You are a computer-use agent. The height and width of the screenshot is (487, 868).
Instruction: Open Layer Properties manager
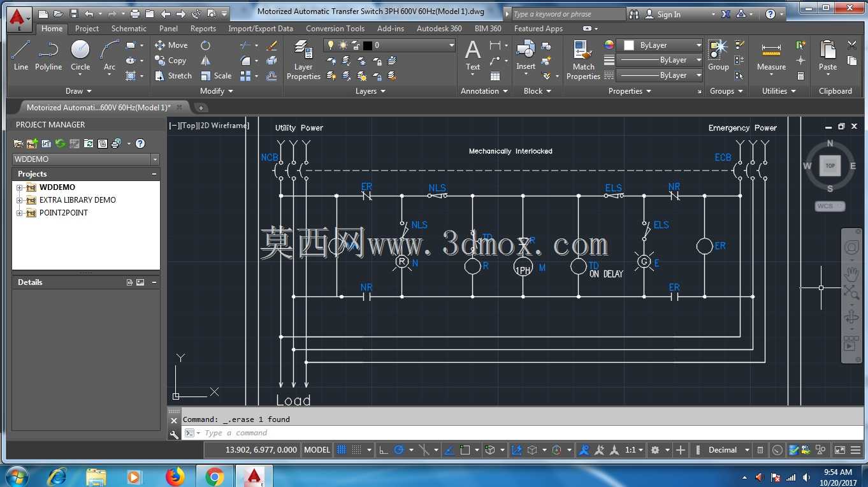(x=303, y=61)
